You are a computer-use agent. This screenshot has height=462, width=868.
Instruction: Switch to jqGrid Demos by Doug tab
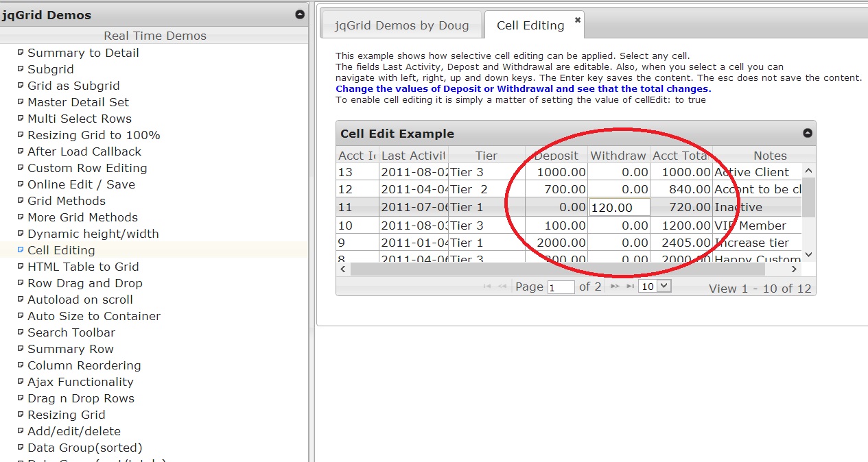pyautogui.click(x=402, y=25)
